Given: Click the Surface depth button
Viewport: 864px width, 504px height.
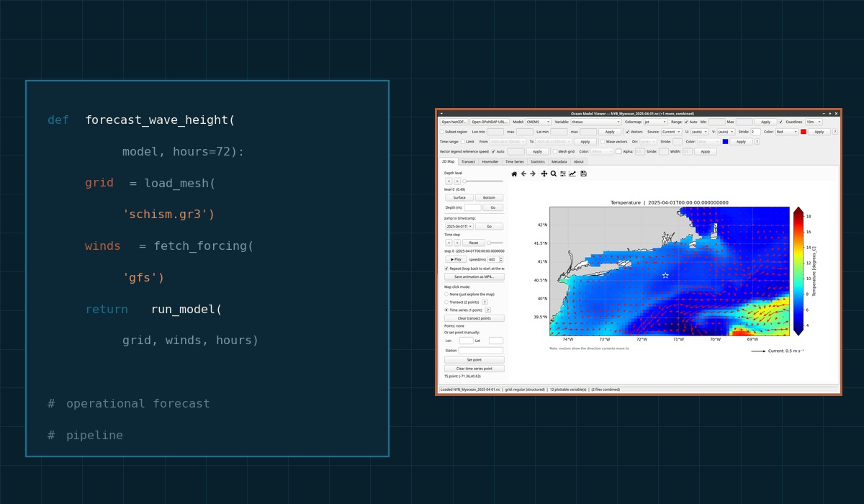Looking at the screenshot, I should (x=459, y=197).
